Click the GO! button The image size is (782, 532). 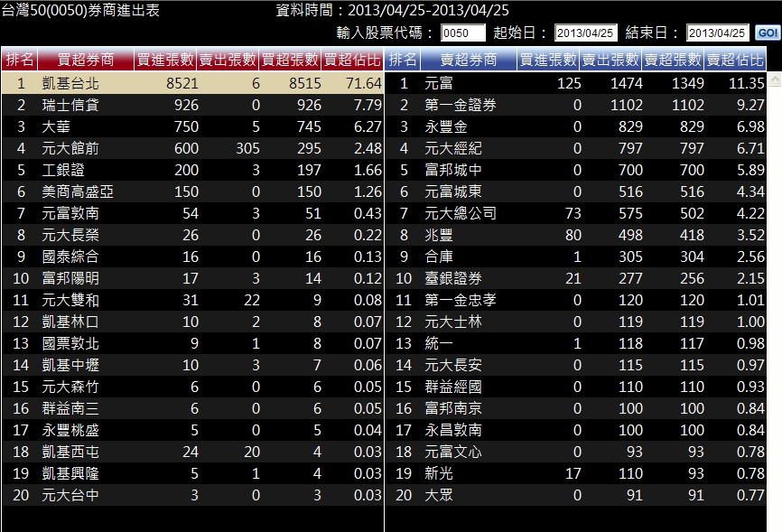point(767,33)
